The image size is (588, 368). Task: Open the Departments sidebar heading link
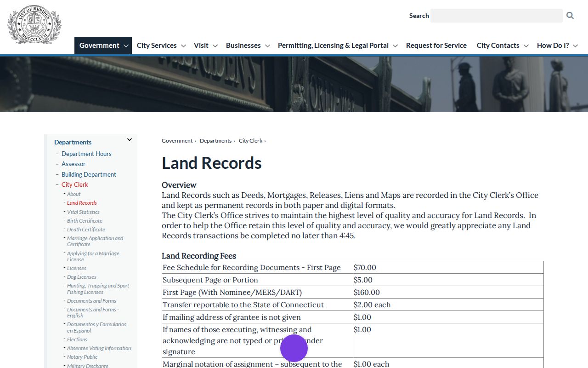point(73,142)
